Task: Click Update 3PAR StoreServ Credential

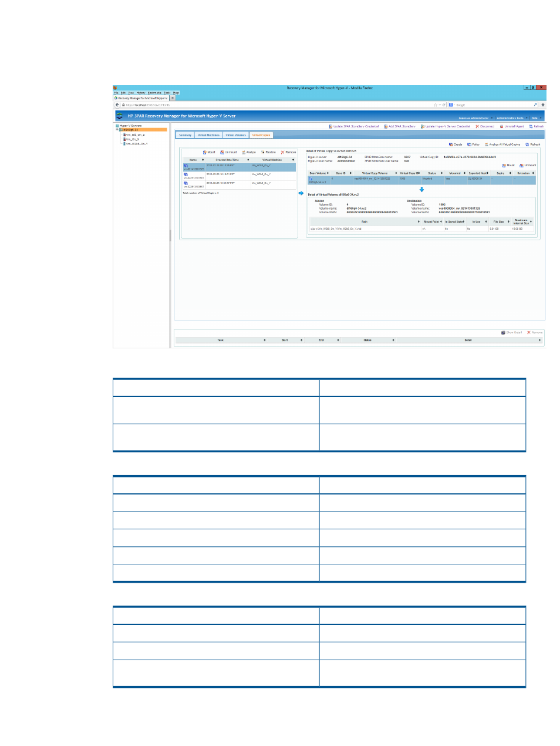Action: pyautogui.click(x=353, y=126)
